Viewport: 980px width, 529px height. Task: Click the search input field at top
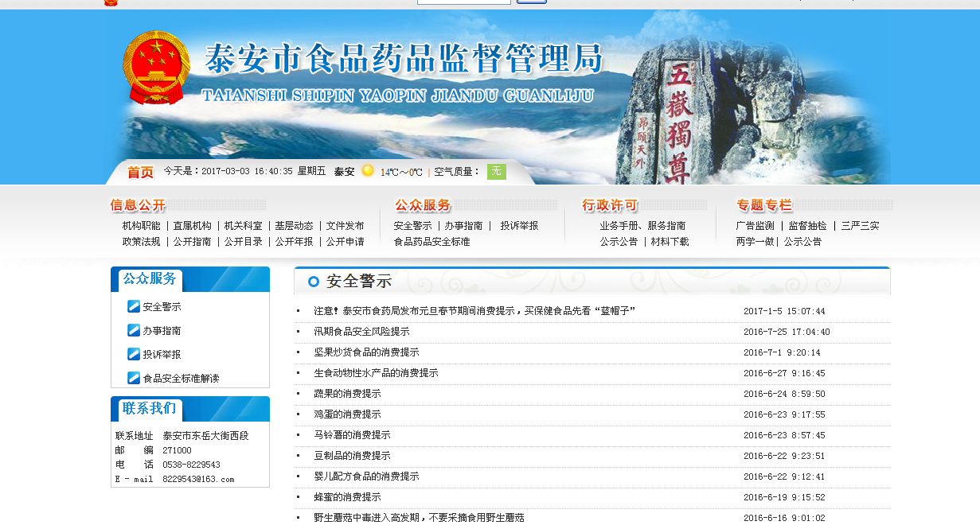click(463, 2)
